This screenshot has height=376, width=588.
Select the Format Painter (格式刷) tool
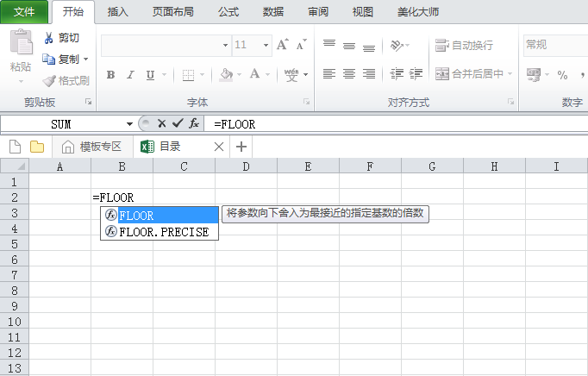tap(48, 80)
